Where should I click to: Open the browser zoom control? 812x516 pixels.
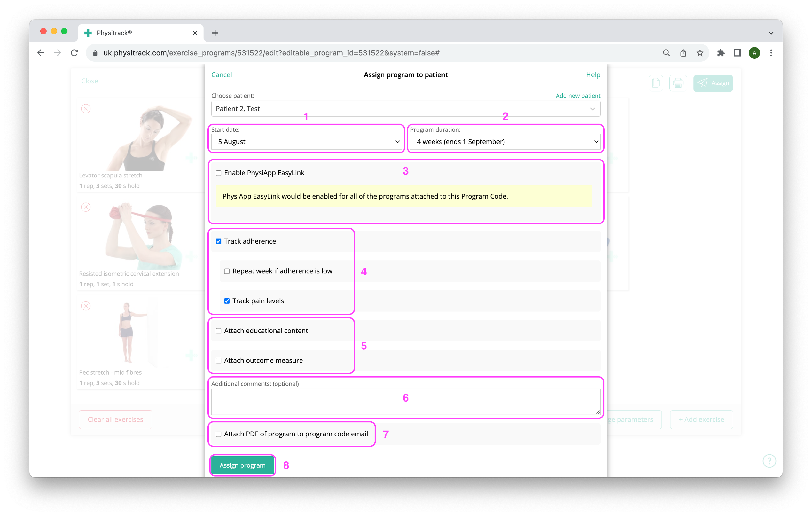pos(666,53)
